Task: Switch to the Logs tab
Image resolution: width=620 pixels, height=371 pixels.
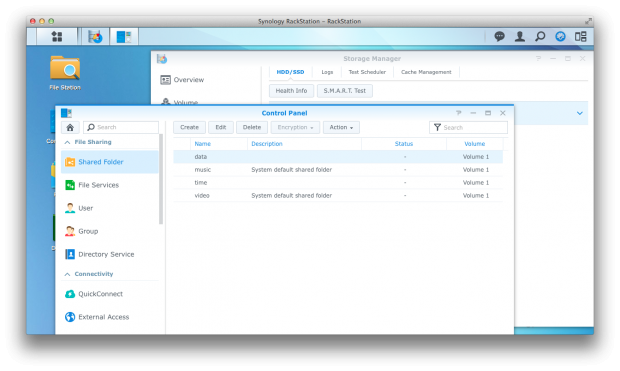Action: [x=327, y=72]
